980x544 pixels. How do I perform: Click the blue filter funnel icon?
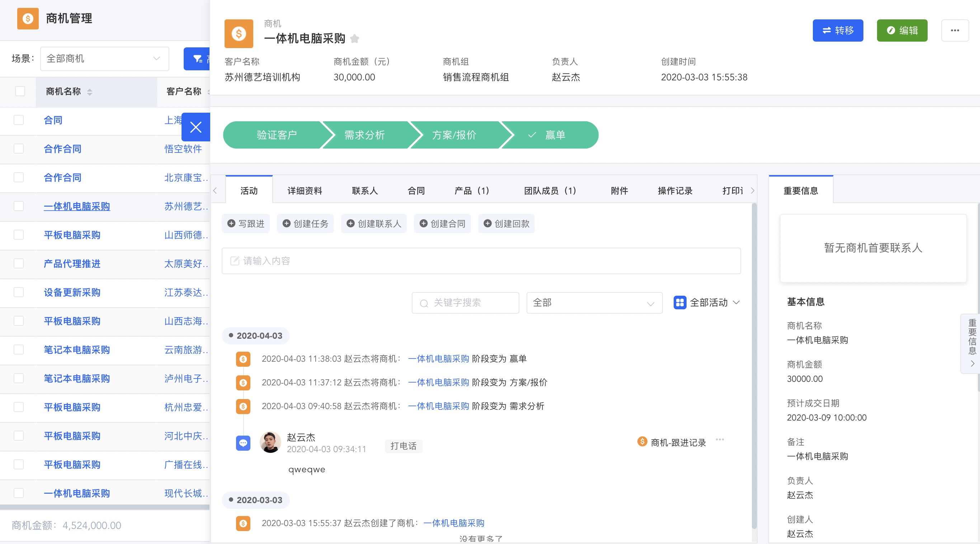click(x=197, y=58)
